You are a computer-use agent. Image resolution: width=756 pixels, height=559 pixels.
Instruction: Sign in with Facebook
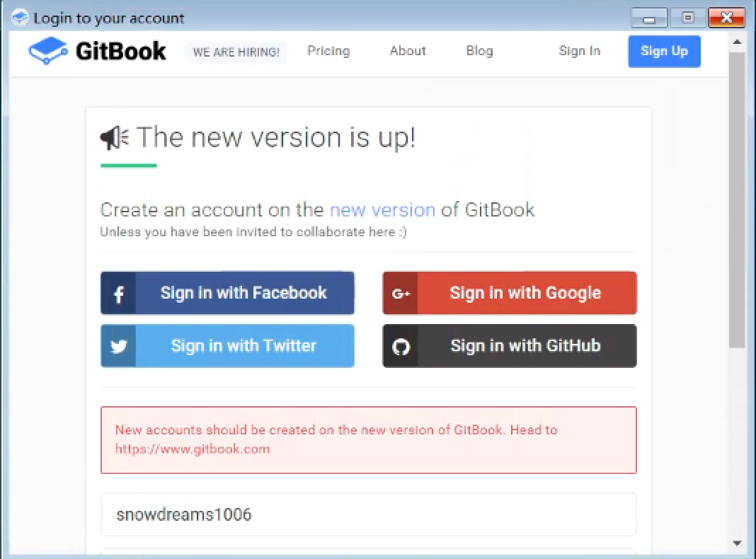244,293
